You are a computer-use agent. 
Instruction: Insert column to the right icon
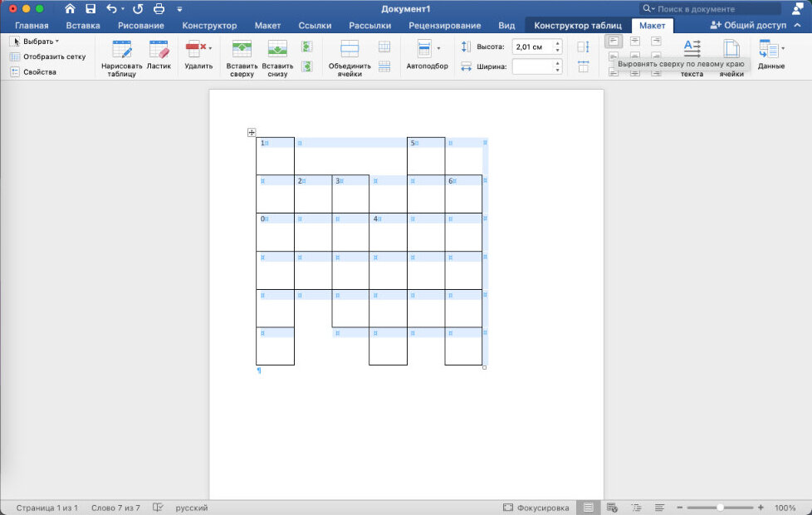pyautogui.click(x=307, y=66)
